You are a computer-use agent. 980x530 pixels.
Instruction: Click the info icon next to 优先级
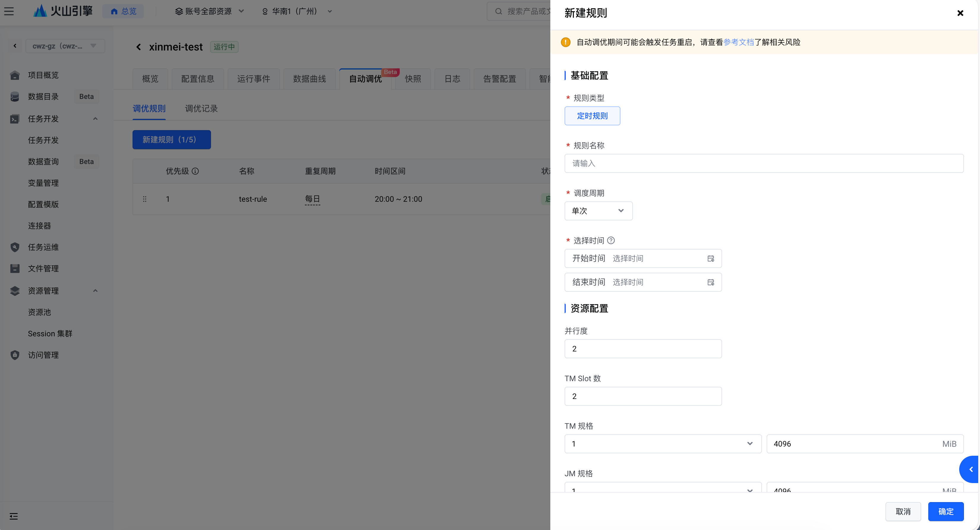coord(195,171)
